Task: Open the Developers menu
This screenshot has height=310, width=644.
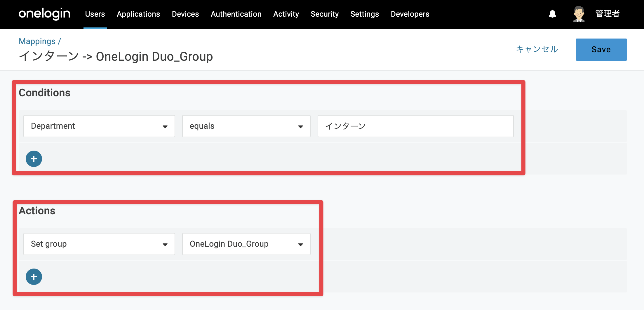Action: click(410, 14)
